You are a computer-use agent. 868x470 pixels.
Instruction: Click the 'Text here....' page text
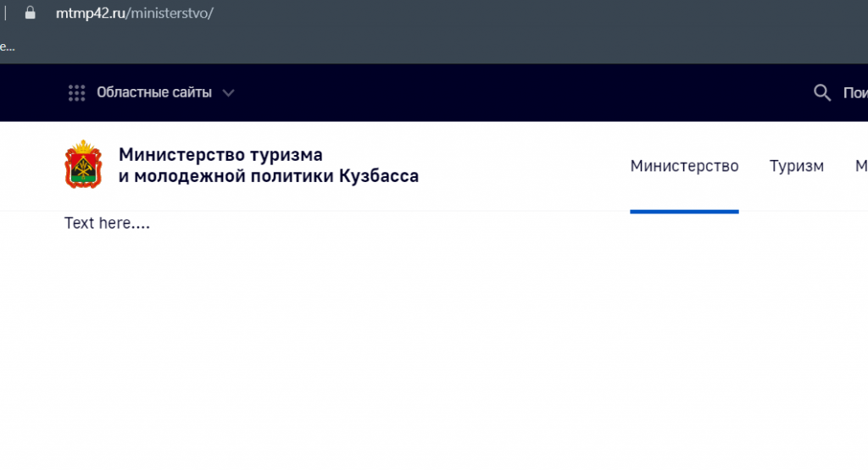click(107, 223)
